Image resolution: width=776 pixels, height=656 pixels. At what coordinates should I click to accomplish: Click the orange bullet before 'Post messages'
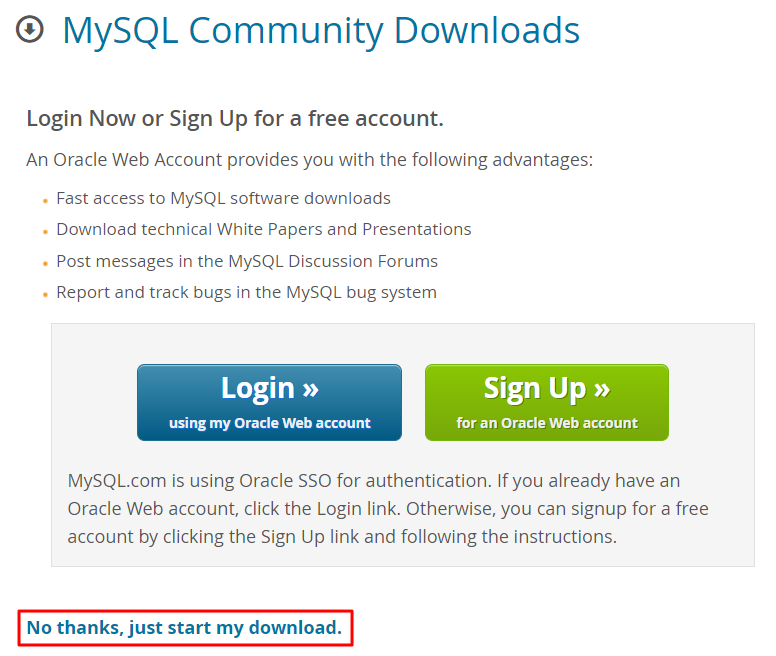(x=45, y=264)
